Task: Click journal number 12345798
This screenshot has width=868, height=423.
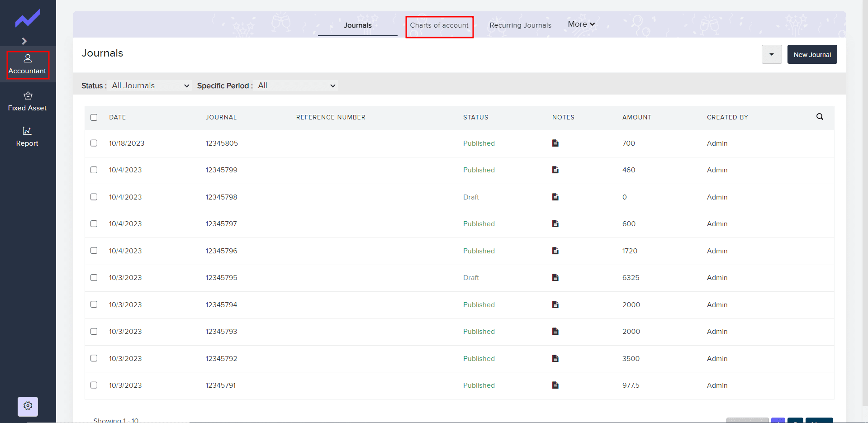Action: tap(222, 197)
